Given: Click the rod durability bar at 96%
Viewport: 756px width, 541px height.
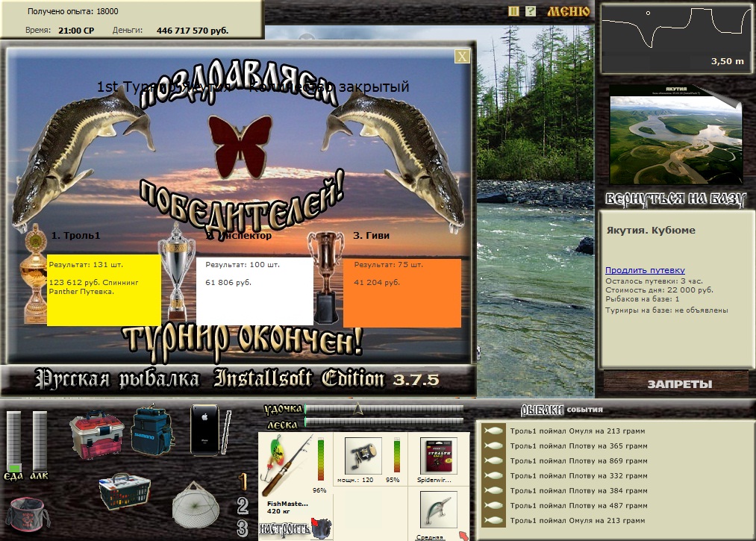Looking at the screenshot, I should coord(321,460).
